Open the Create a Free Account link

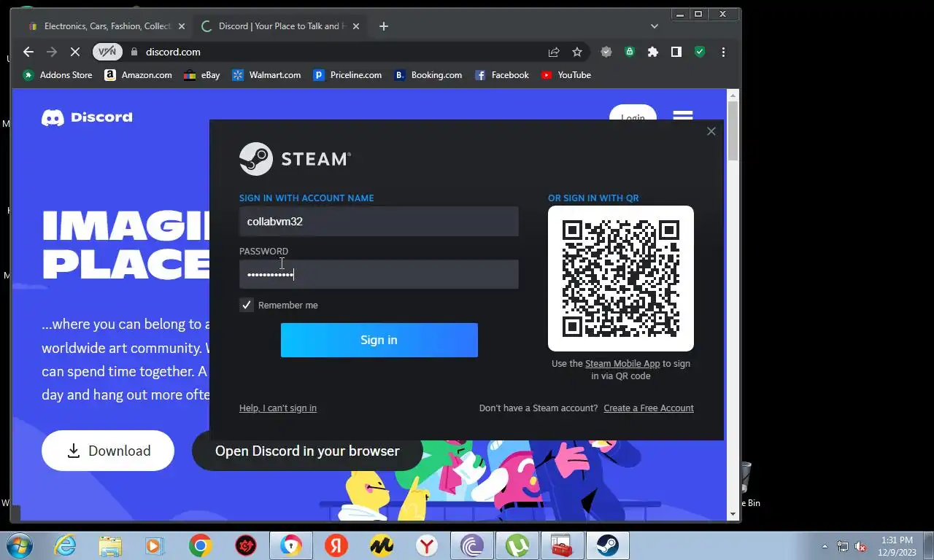tap(649, 408)
